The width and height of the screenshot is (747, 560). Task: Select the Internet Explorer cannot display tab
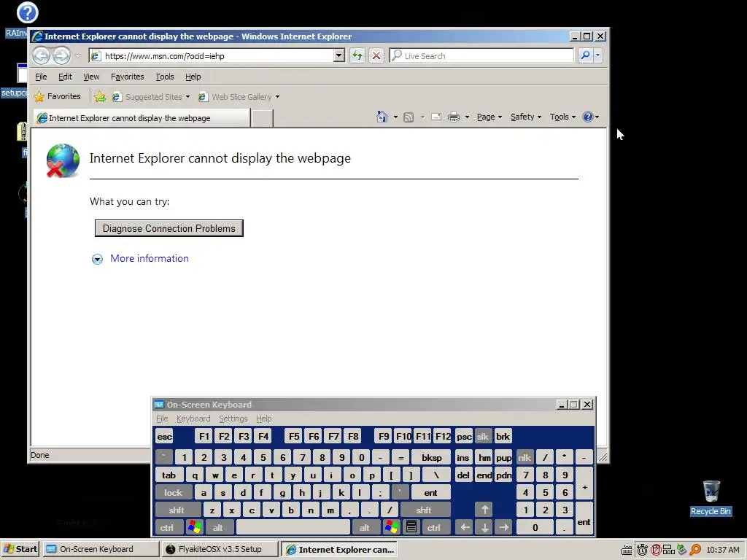pos(142,117)
